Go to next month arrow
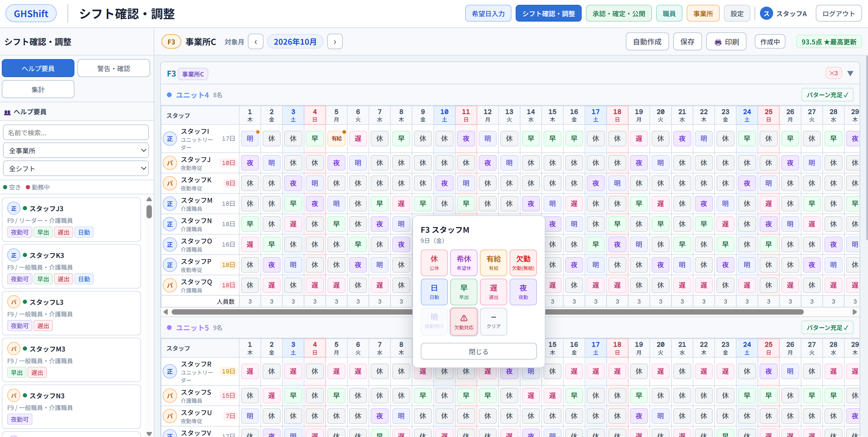 [x=335, y=42]
